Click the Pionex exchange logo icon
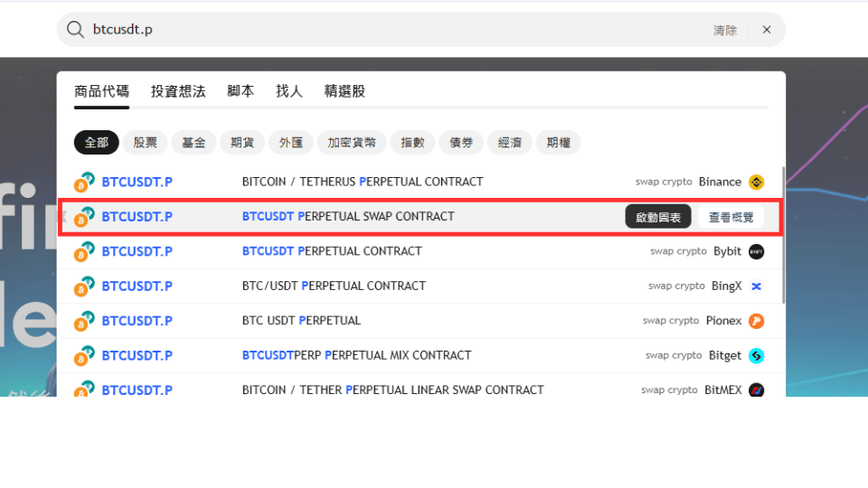This screenshot has width=868, height=488. [x=756, y=321]
